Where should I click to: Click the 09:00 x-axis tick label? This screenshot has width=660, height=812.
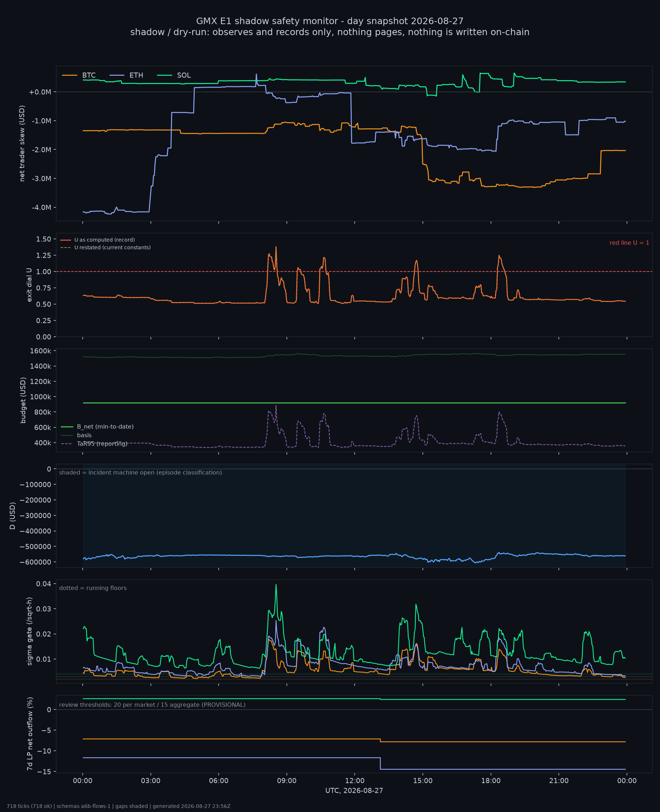[x=286, y=781]
